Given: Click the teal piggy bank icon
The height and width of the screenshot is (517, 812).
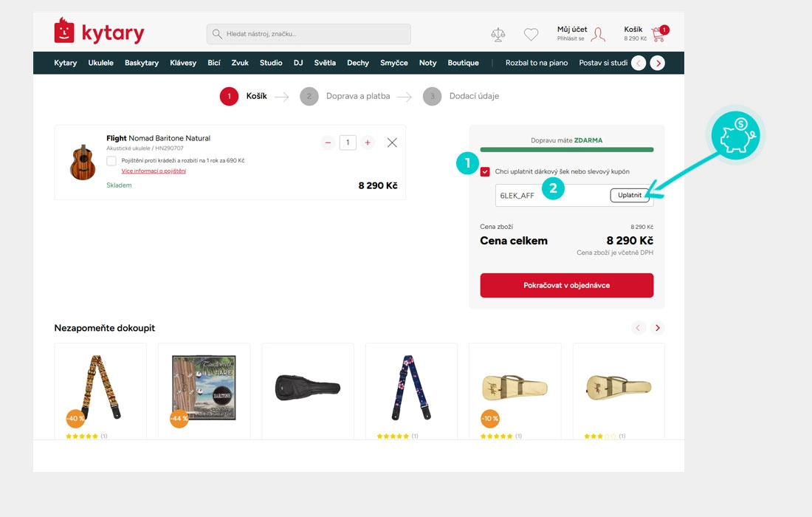Looking at the screenshot, I should [734, 136].
